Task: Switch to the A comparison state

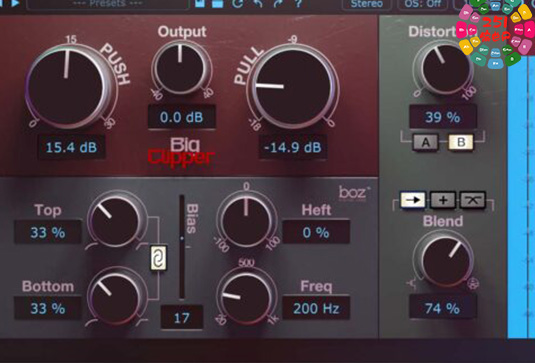Action: [425, 142]
